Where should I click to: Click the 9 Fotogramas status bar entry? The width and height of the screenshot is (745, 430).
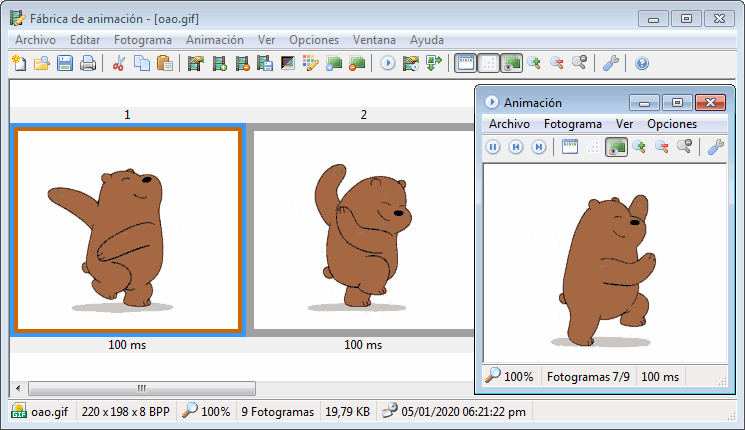277,411
